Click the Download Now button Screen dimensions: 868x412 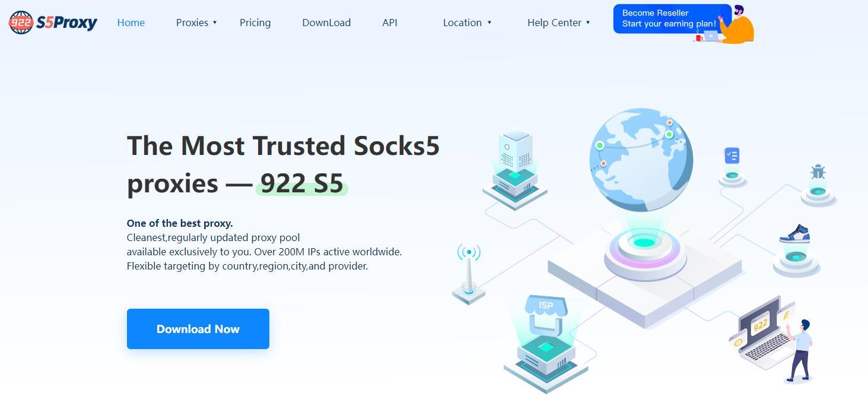(x=198, y=329)
